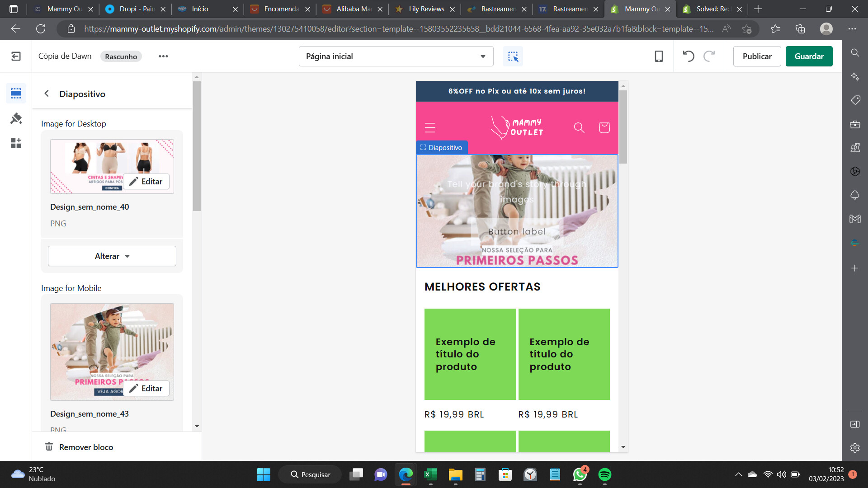Expand the Alterar image dropdown
The height and width of the screenshot is (488, 868).
coord(112,256)
